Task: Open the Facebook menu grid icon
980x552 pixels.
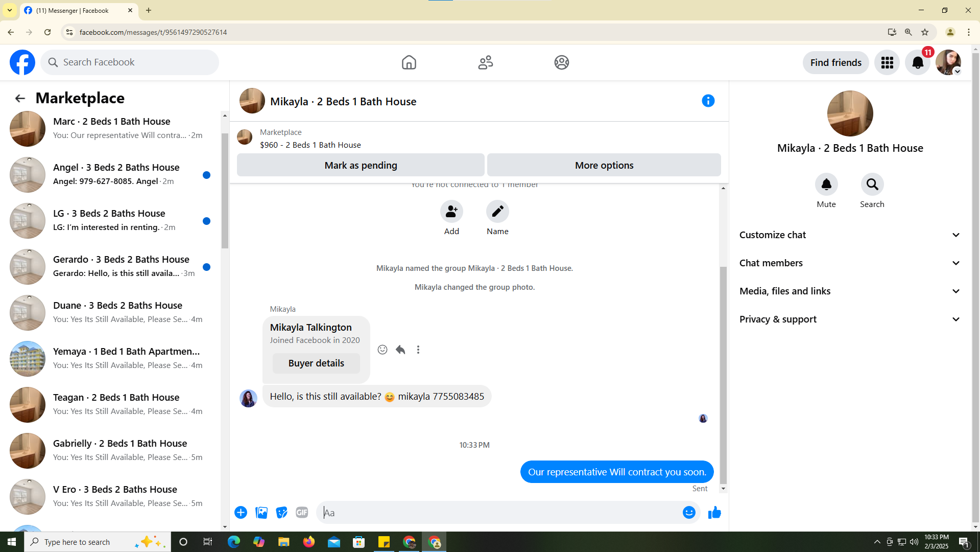Action: 887,62
